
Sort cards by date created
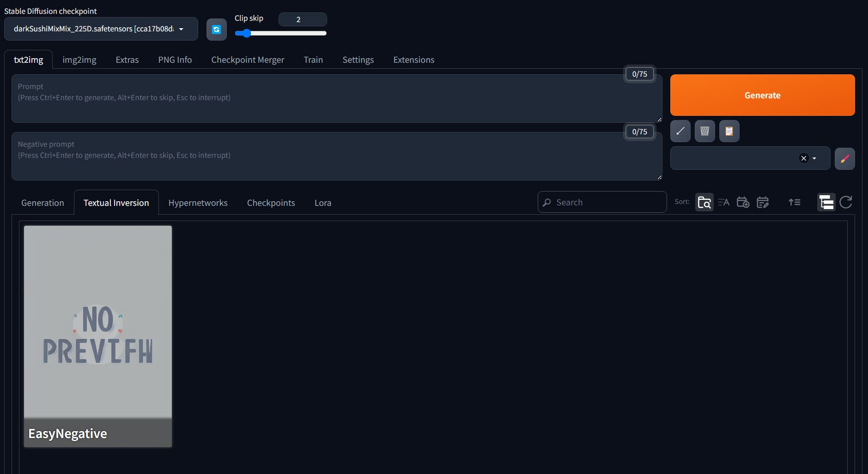coord(743,202)
